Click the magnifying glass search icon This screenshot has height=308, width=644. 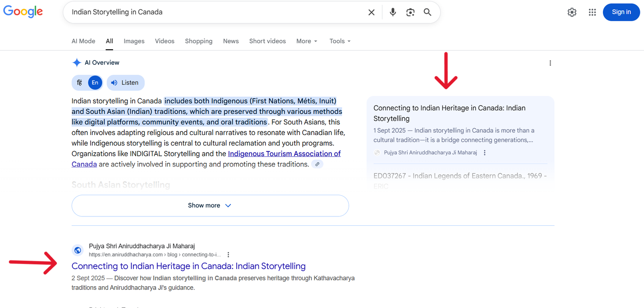427,12
